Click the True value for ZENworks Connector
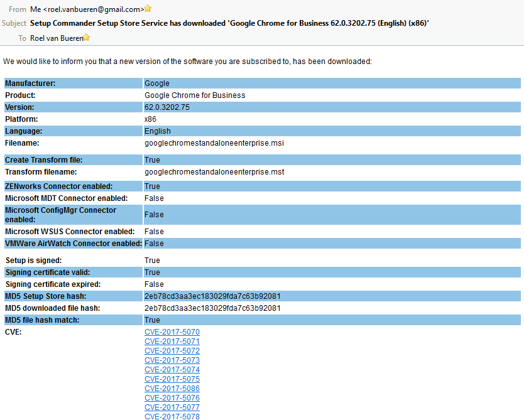This screenshot has height=420, width=524. coord(152,186)
